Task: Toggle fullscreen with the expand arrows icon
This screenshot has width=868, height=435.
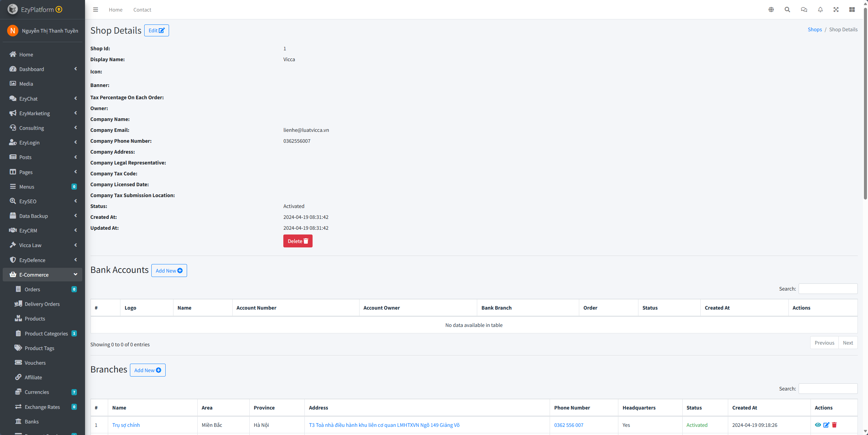Action: point(836,10)
